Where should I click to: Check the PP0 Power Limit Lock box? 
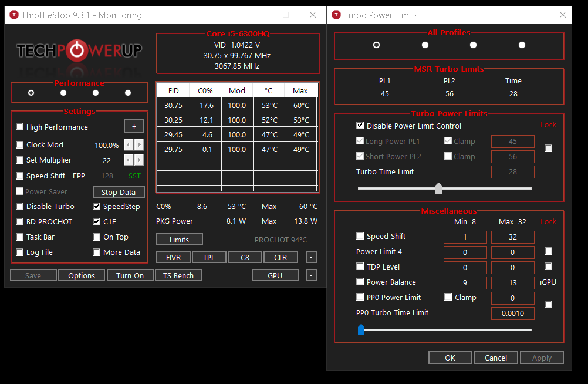pyautogui.click(x=548, y=304)
